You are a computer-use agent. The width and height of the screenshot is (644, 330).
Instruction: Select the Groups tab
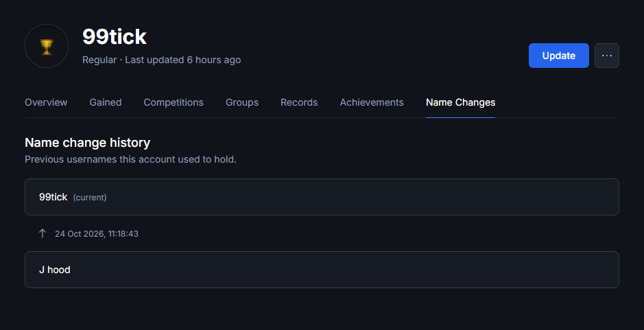pyautogui.click(x=242, y=102)
